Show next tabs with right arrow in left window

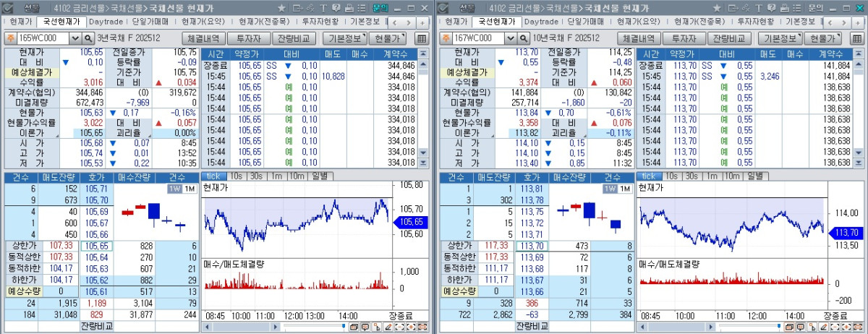tap(408, 22)
